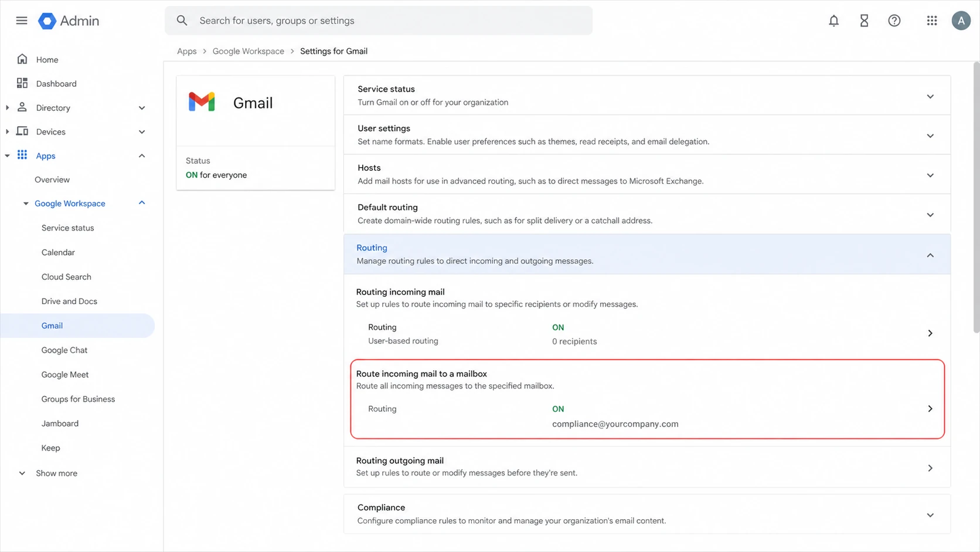The image size is (980, 552).
Task: Select Calendar in the sidebar
Action: [58, 252]
